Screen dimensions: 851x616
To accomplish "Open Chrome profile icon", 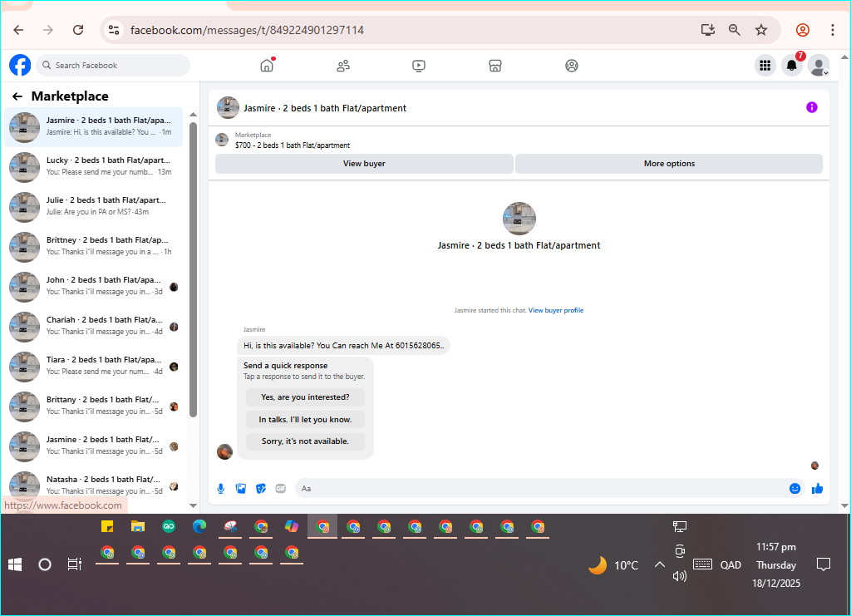I will [x=803, y=30].
